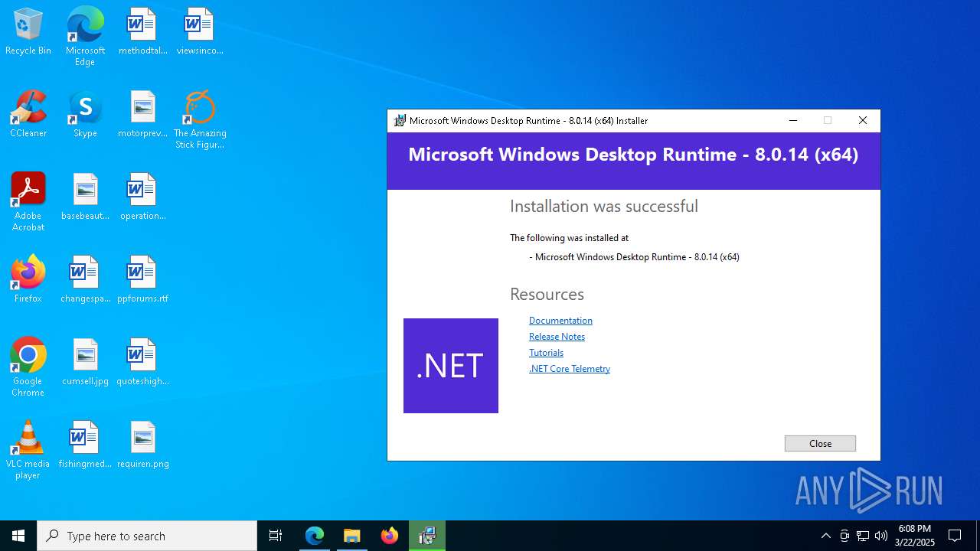Image resolution: width=980 pixels, height=551 pixels.
Task: Click the Meet Now tray icon
Action: (844, 536)
